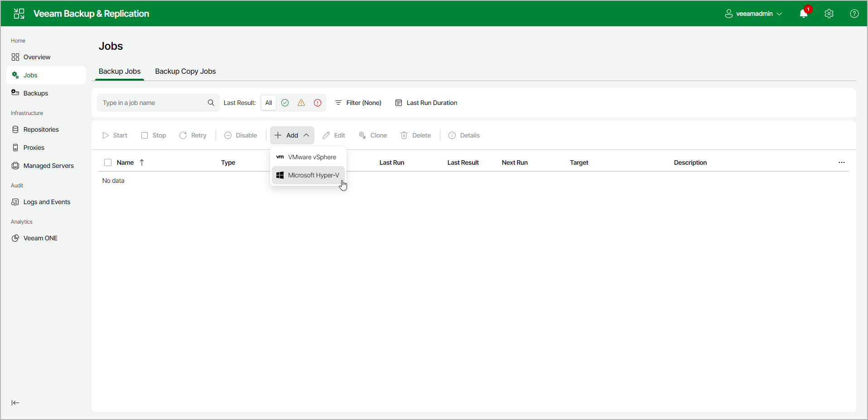Switch to Backup Copy Jobs tab
The width and height of the screenshot is (868, 420).
pyautogui.click(x=185, y=72)
